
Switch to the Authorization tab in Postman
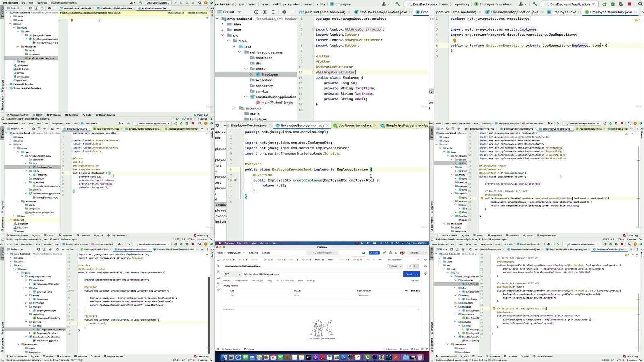click(241, 281)
